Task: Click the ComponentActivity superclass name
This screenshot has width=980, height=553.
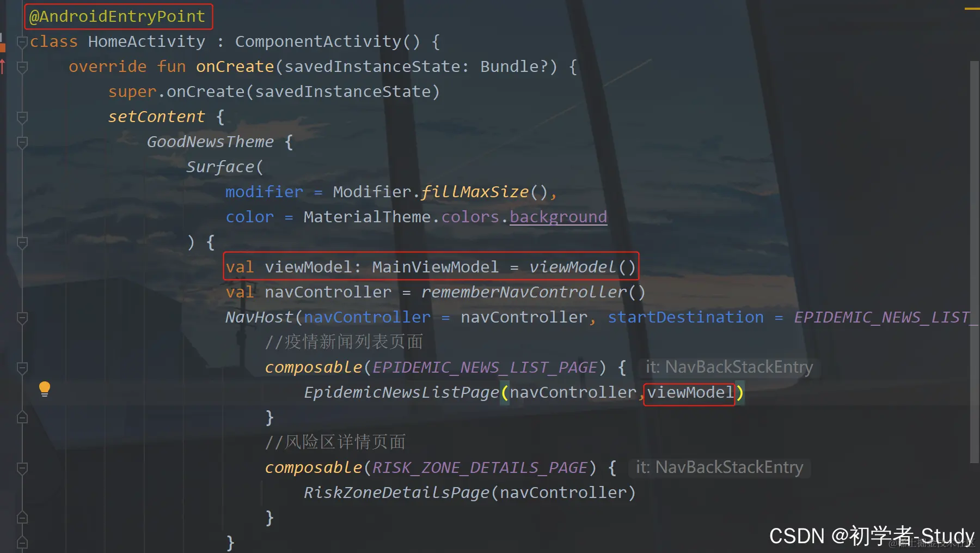Action: pos(318,41)
